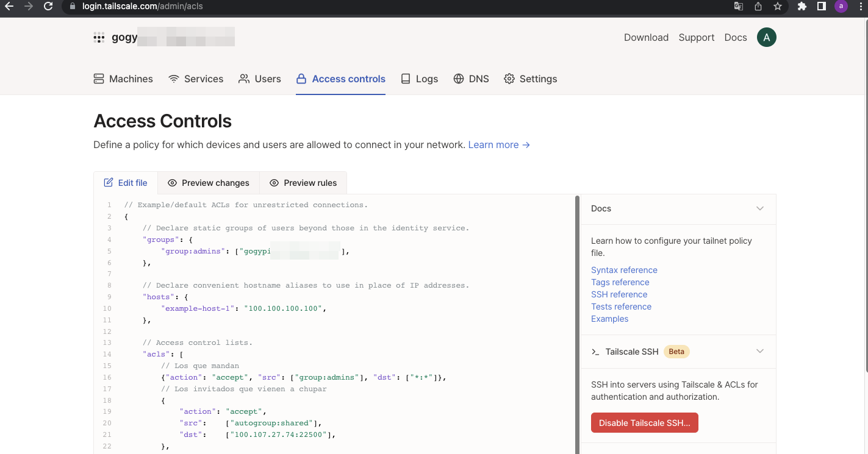This screenshot has width=868, height=454.
Task: Open the Settings tab
Action: 530,79
